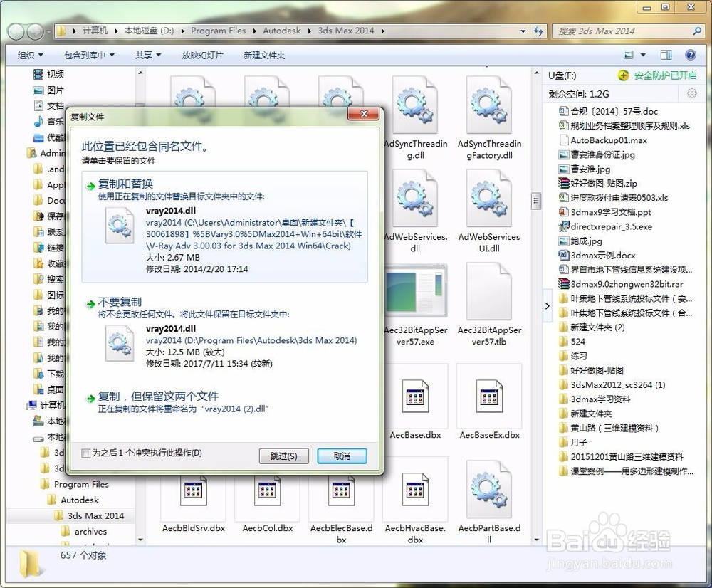Viewport: 712px width, 588px height.
Task: Choose the Don't copy option
Action: [225, 333]
